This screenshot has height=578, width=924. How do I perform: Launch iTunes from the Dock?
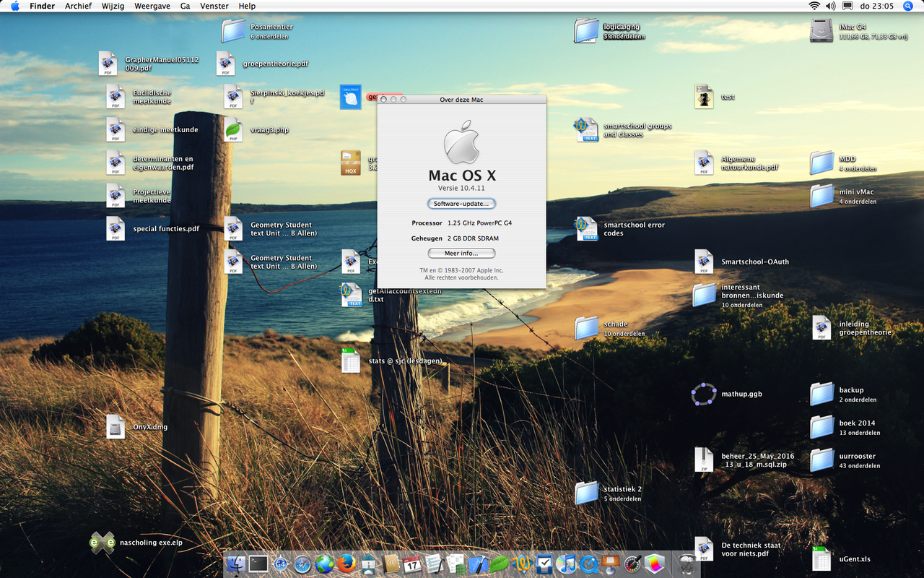pyautogui.click(x=566, y=564)
